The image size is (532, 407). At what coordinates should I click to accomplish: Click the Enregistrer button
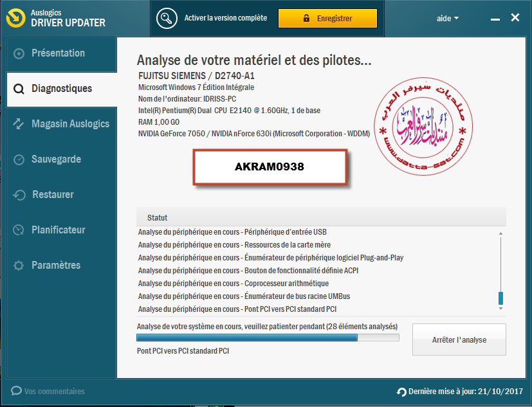point(327,18)
